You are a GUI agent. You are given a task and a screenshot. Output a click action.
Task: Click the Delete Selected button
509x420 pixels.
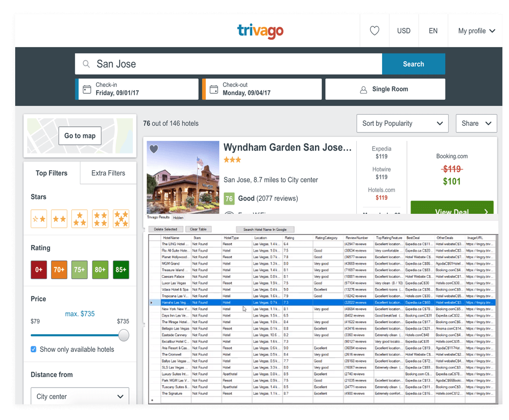coord(166,229)
